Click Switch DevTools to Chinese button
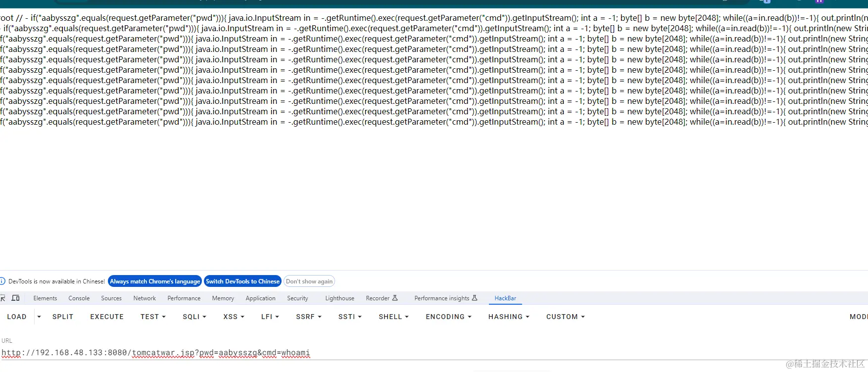The height and width of the screenshot is (372, 868). [x=242, y=281]
